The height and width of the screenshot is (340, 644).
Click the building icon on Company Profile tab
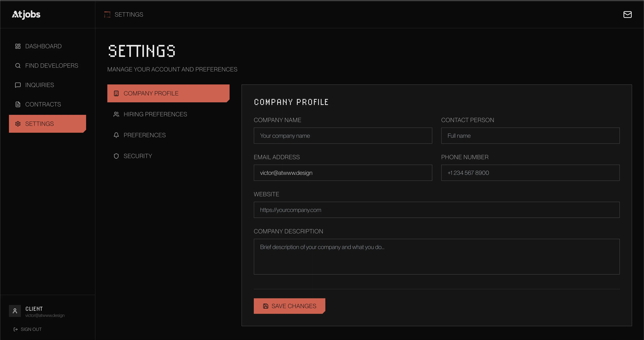(x=116, y=93)
